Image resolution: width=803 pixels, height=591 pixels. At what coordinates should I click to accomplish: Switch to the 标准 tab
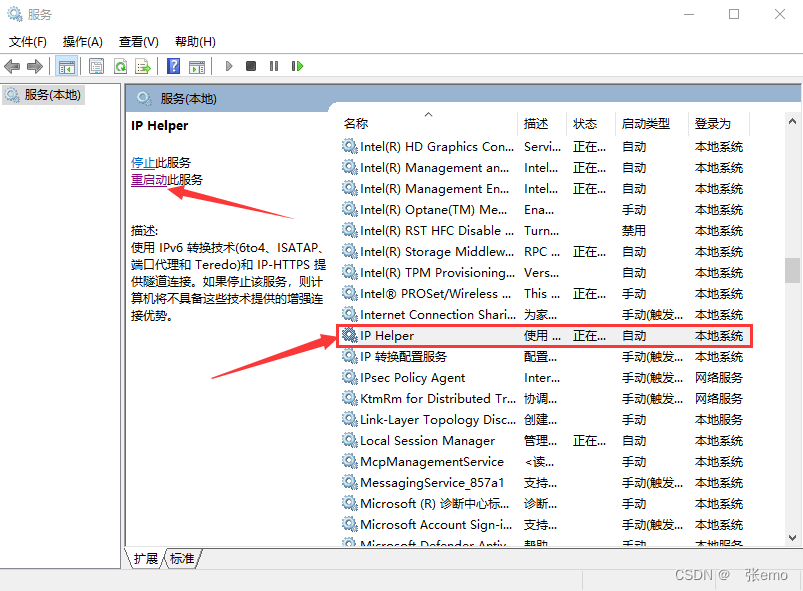point(182,558)
